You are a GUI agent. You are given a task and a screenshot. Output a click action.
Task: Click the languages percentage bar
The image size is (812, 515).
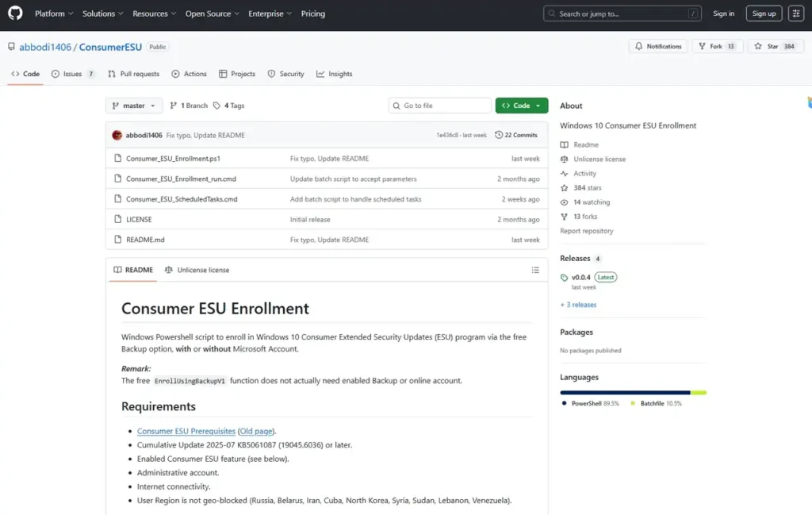pos(632,392)
